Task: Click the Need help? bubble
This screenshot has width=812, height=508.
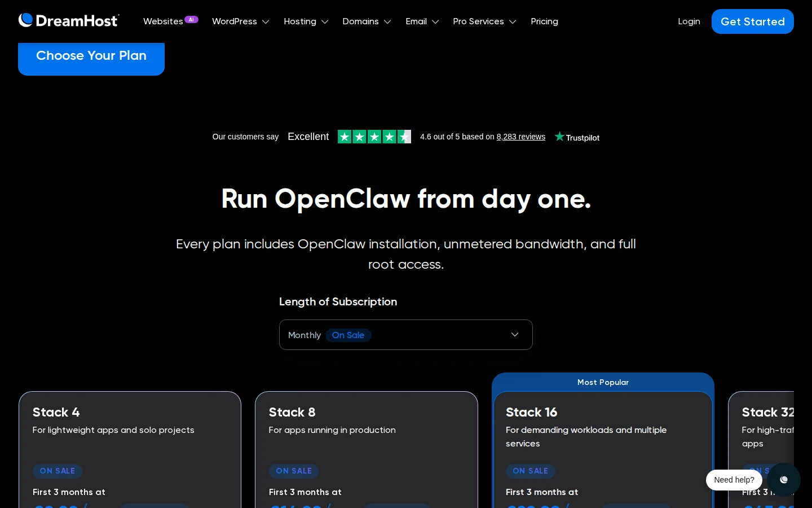Action: 734,480
